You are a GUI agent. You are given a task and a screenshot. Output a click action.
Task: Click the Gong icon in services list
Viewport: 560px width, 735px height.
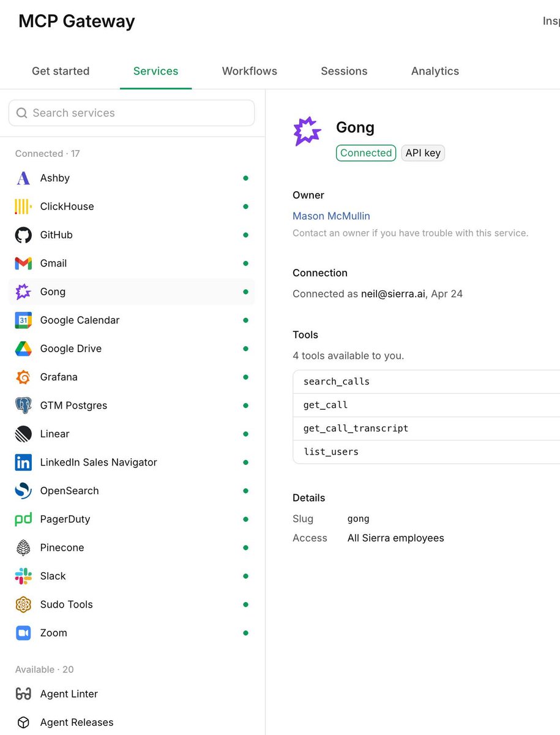23,292
